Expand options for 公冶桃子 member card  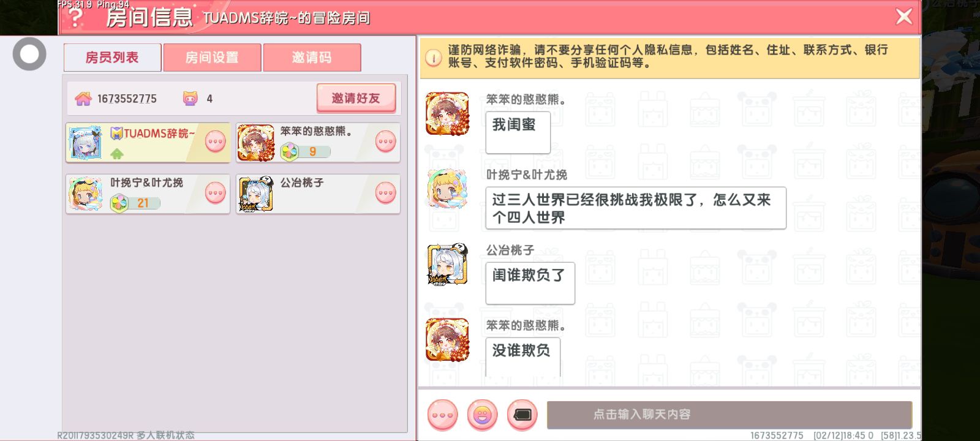[385, 193]
